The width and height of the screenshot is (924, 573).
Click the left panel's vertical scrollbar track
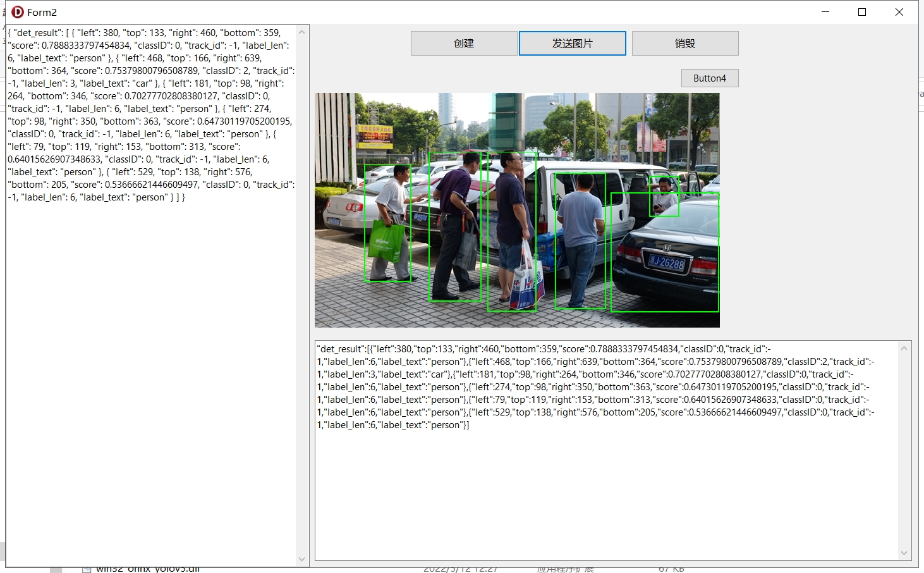(302, 291)
